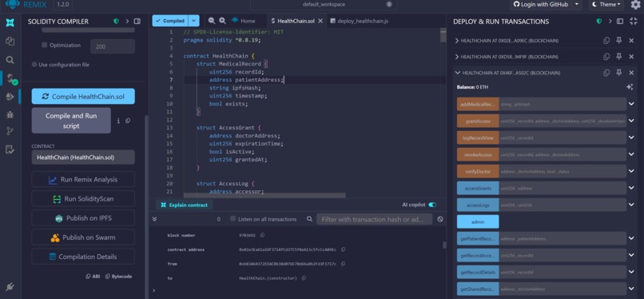The image size is (644, 299).
Task: Run Remix Analysis
Action: point(83,180)
